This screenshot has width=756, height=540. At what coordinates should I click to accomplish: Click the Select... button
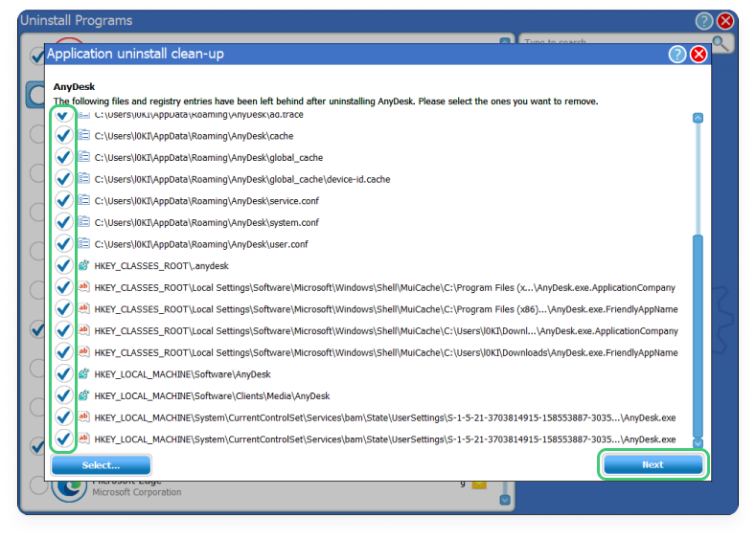tap(101, 465)
